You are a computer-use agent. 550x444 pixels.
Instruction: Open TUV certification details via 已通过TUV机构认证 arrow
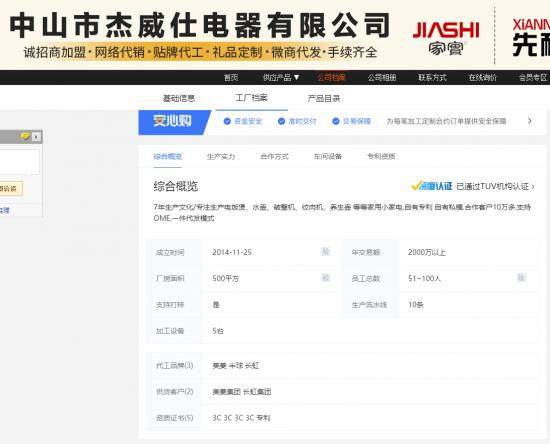point(495,186)
